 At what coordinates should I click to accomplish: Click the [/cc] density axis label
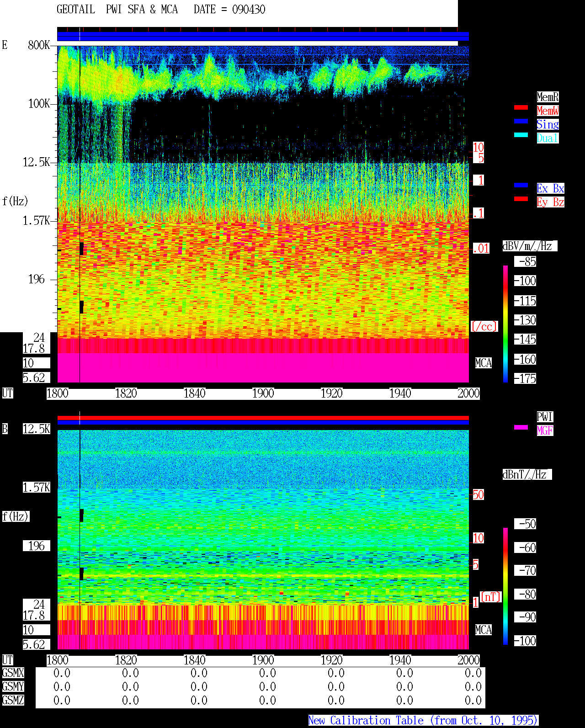[484, 327]
